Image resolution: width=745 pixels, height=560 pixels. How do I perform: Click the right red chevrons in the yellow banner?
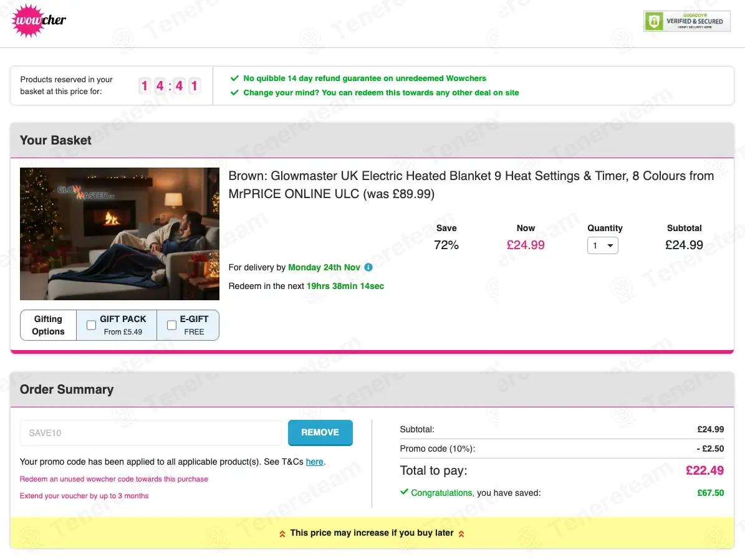(462, 533)
